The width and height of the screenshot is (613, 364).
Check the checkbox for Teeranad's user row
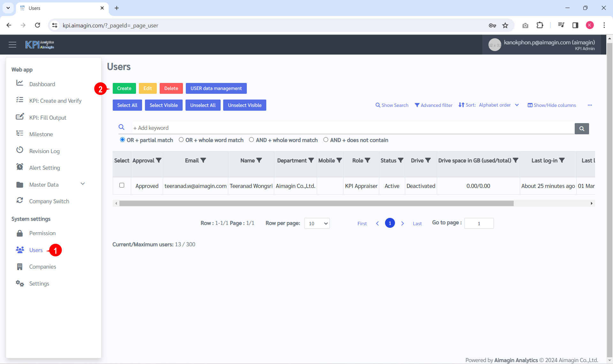[122, 185]
